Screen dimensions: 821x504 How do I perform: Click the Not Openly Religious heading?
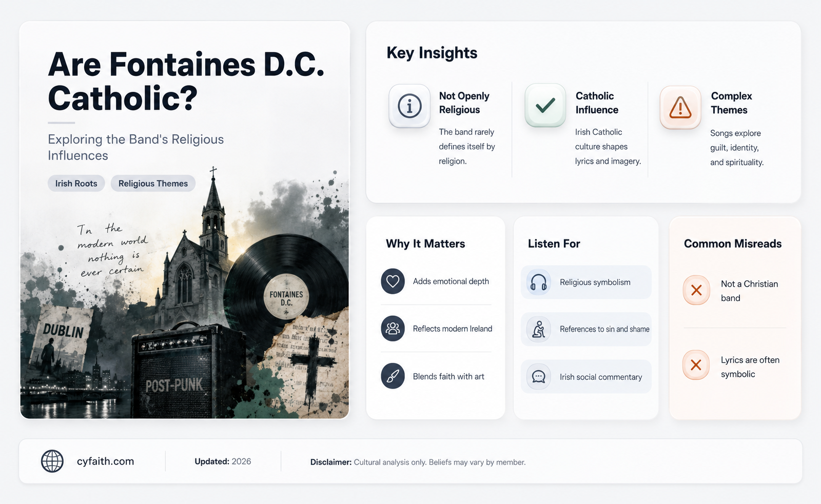(x=464, y=103)
